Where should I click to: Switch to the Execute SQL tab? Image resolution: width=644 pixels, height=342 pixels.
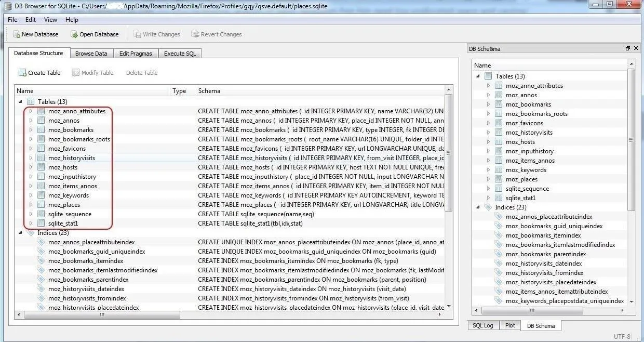click(179, 54)
